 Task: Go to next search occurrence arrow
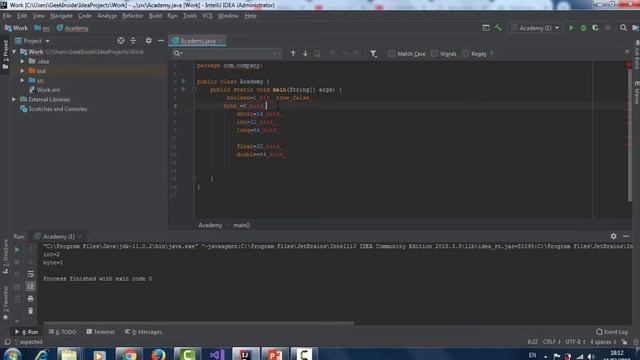pyautogui.click(x=305, y=53)
